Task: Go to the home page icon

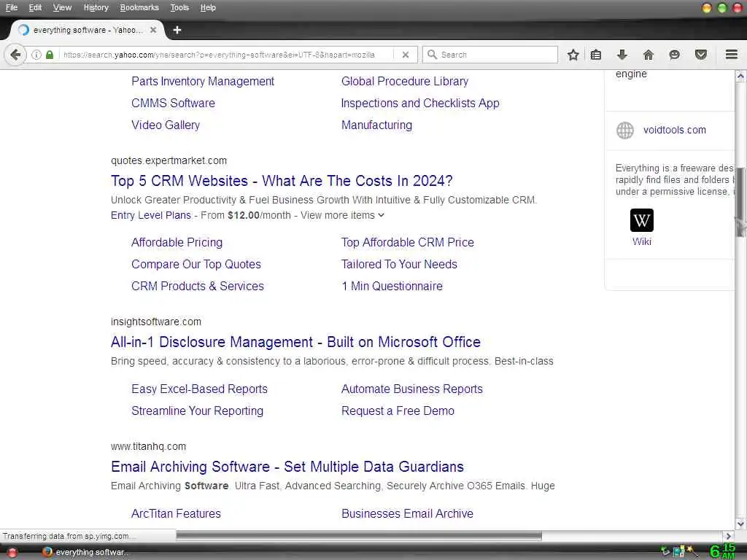Action: 648,55
